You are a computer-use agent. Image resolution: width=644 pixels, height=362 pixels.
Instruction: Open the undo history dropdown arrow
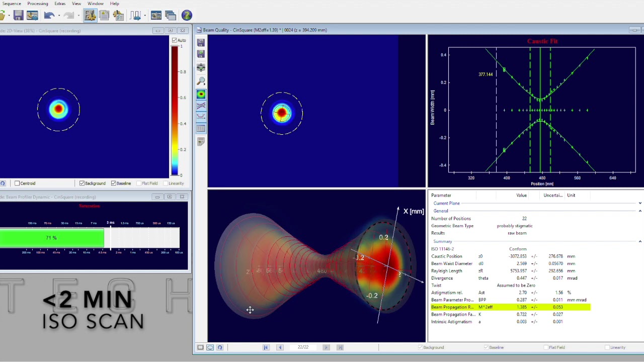point(58,16)
